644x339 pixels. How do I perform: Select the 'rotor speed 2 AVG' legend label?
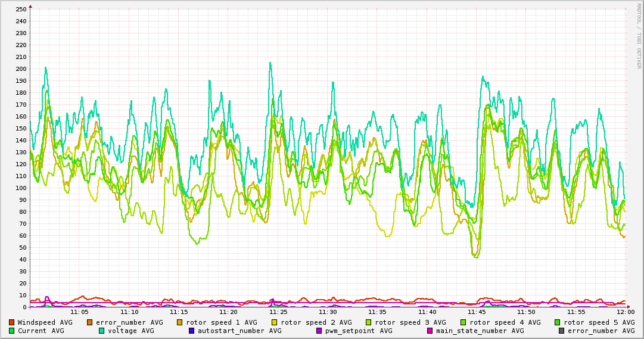[x=316, y=322]
